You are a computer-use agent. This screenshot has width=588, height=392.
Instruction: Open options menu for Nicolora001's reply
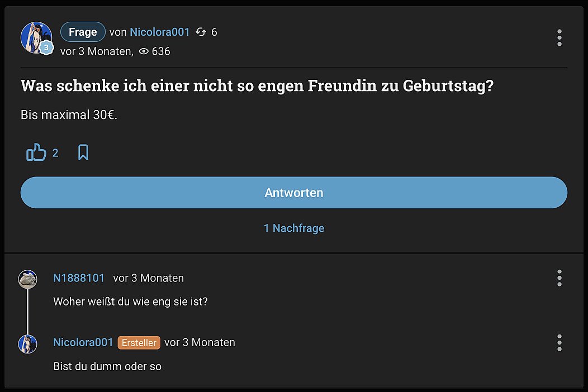click(x=559, y=343)
